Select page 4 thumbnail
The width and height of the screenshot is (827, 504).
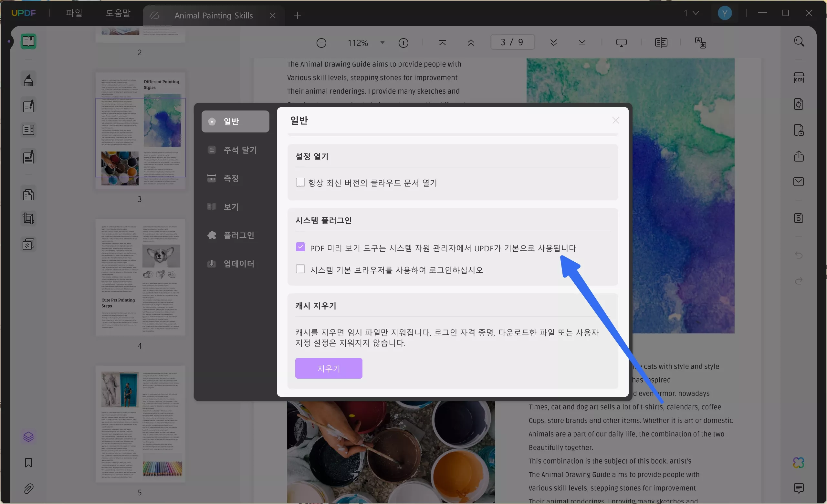coord(140,277)
